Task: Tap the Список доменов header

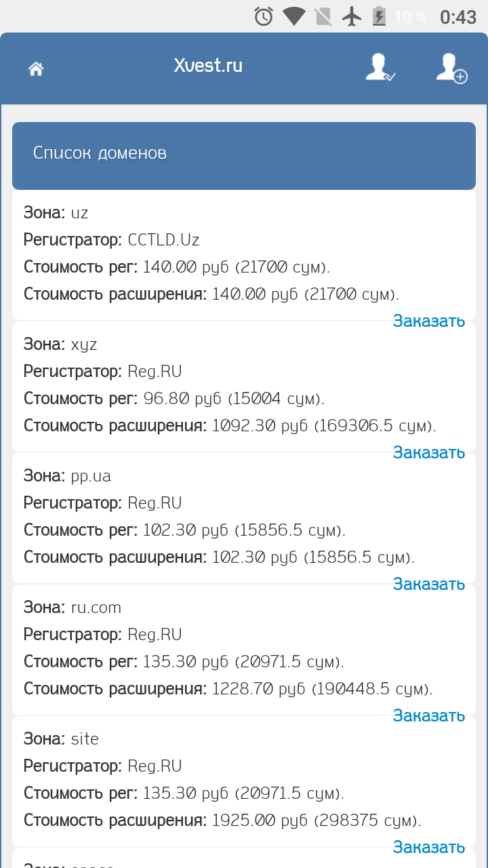Action: 100,153
